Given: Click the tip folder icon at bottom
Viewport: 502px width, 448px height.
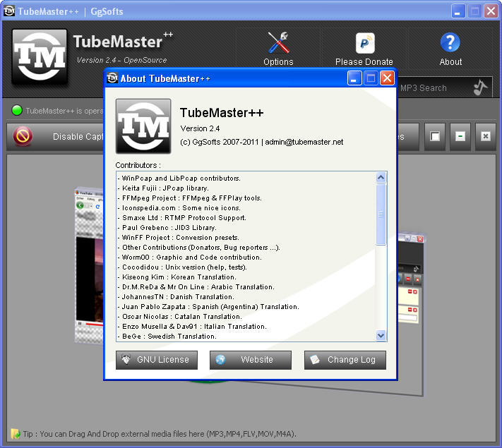Looking at the screenshot, I should 16,434.
